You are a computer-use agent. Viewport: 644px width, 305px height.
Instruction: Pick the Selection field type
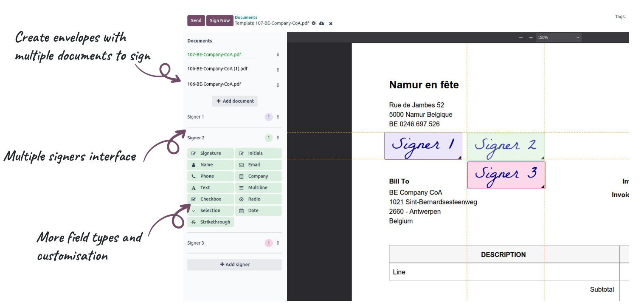click(211, 211)
